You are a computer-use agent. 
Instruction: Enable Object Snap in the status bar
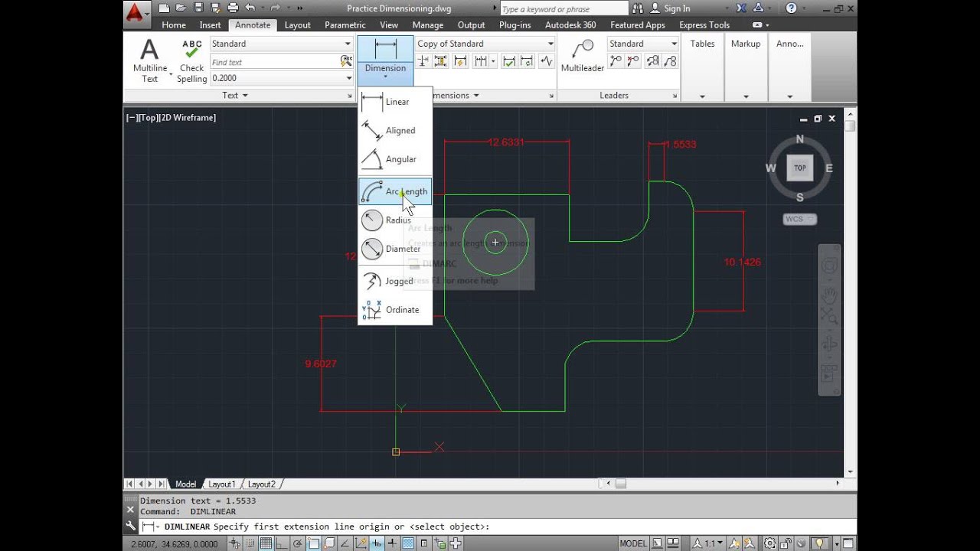[313, 543]
